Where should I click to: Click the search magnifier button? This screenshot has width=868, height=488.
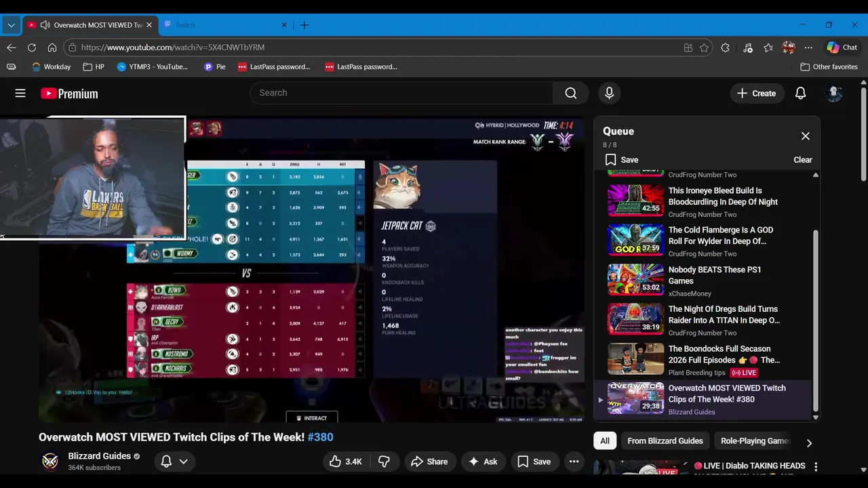[x=571, y=93]
